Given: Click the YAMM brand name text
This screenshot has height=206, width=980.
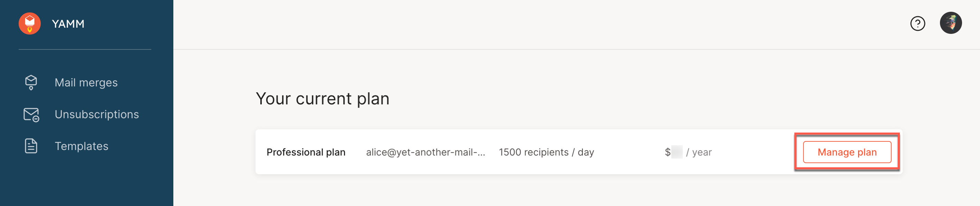Looking at the screenshot, I should click(x=68, y=24).
